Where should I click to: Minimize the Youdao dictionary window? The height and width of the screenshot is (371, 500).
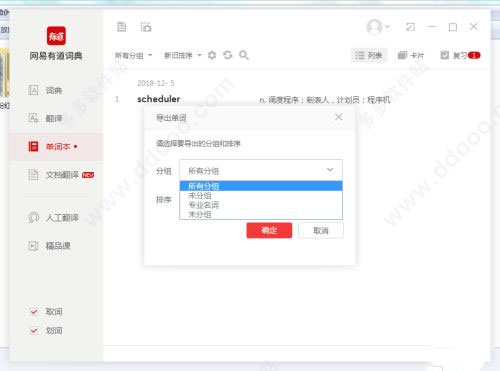(x=432, y=27)
